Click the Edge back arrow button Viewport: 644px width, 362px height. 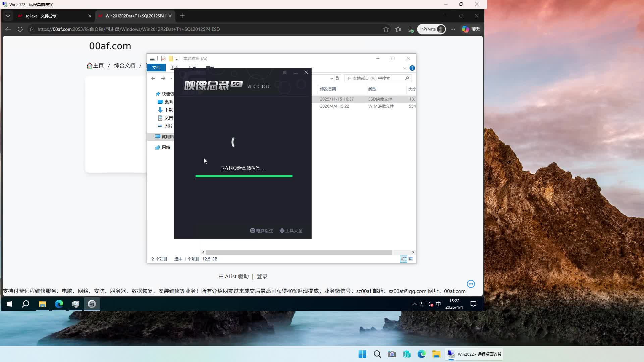pyautogui.click(x=8, y=29)
